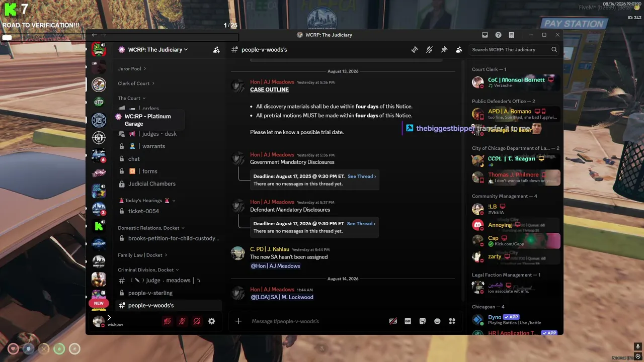This screenshot has height=362, width=644.
Task: Open the apps launcher in message bar
Action: pyautogui.click(x=452, y=321)
